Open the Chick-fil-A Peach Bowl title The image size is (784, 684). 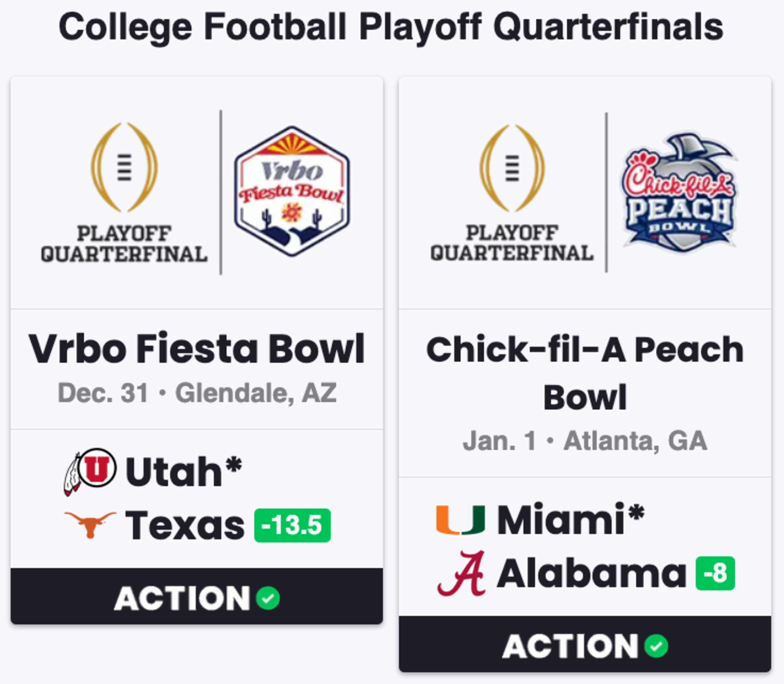585,373
